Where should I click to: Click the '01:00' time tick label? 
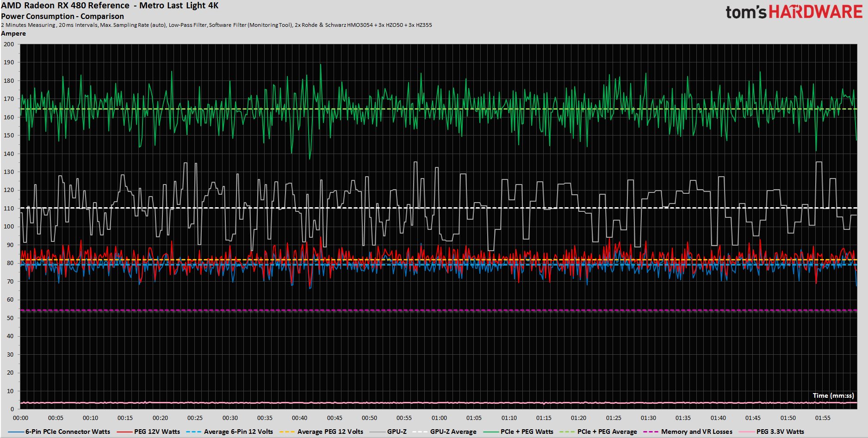click(x=439, y=418)
